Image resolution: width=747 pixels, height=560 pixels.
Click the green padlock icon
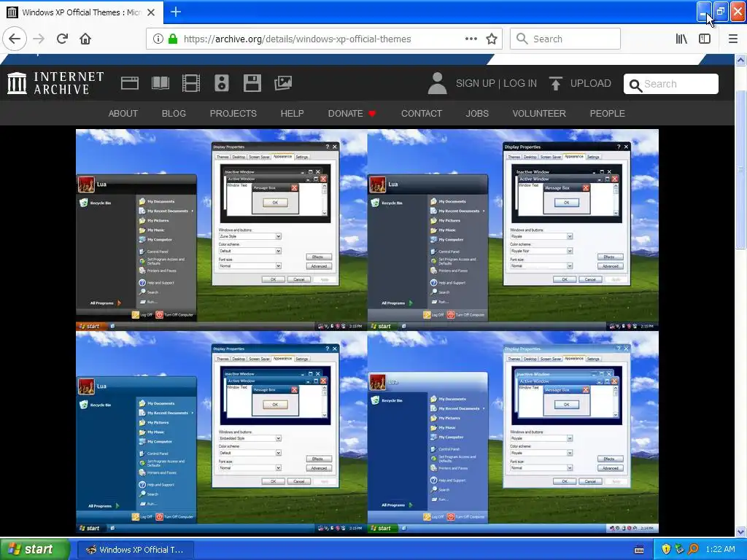point(173,39)
